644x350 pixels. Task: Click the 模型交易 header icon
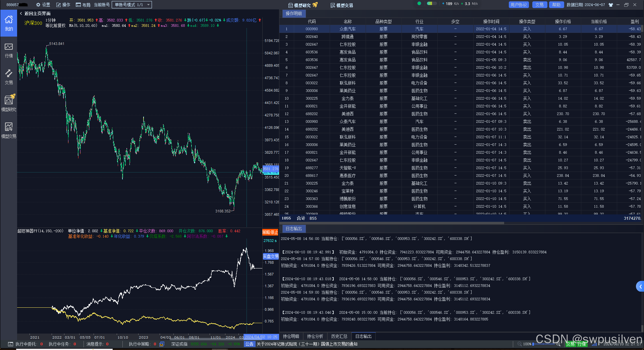pos(342,5)
